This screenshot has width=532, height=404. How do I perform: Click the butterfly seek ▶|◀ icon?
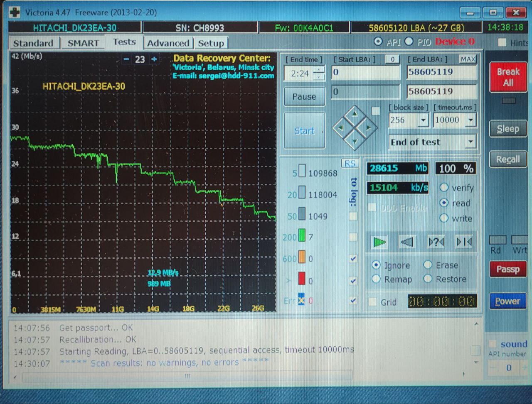click(464, 242)
